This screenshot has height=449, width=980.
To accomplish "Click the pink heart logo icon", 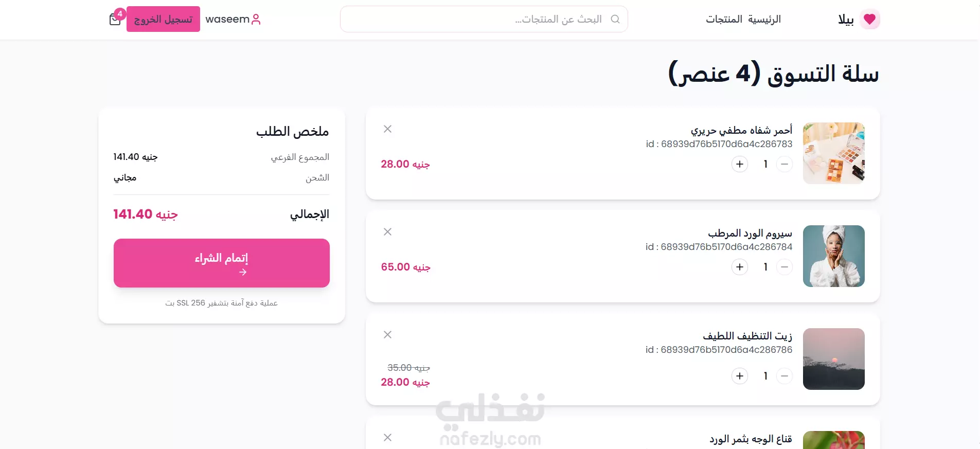I will 869,20.
